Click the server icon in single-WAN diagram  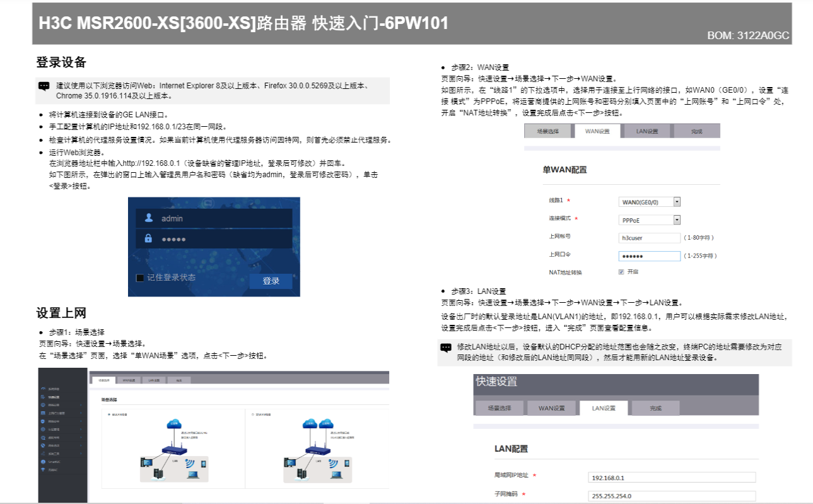click(158, 474)
